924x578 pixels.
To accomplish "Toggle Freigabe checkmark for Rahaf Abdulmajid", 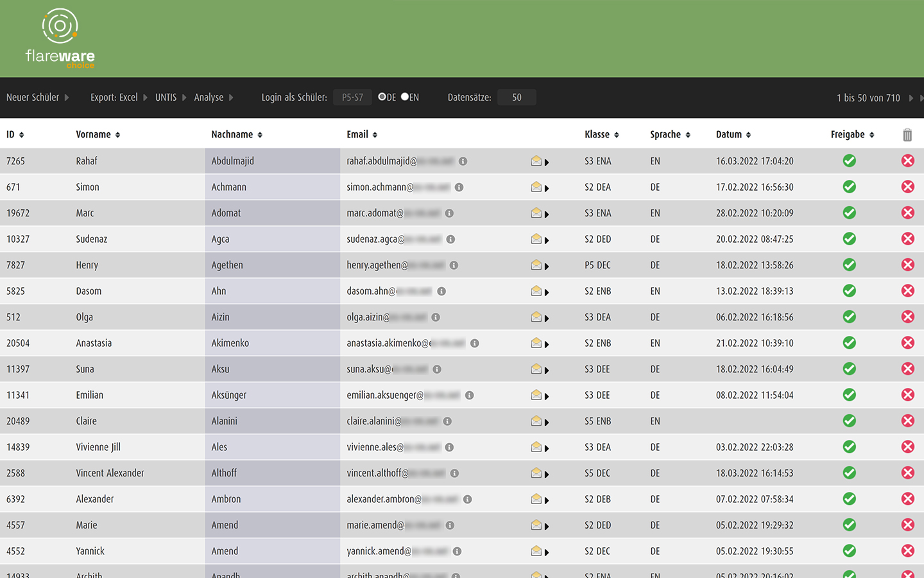I will 850,161.
